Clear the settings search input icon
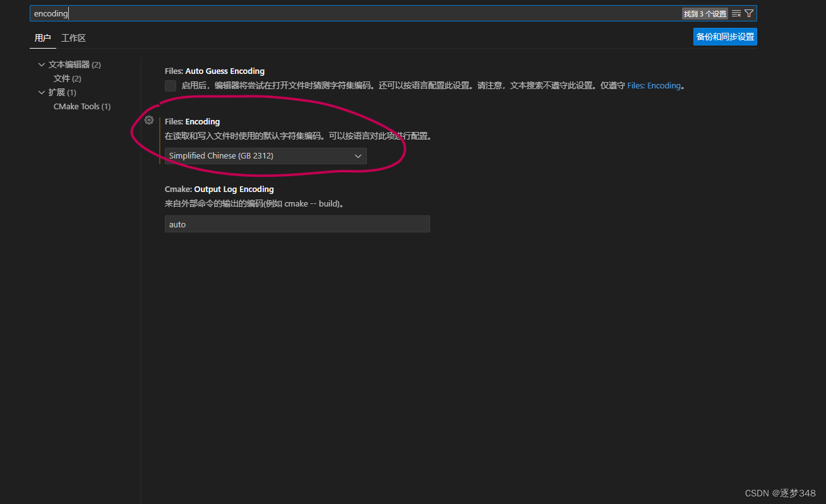826x504 pixels. click(x=736, y=13)
